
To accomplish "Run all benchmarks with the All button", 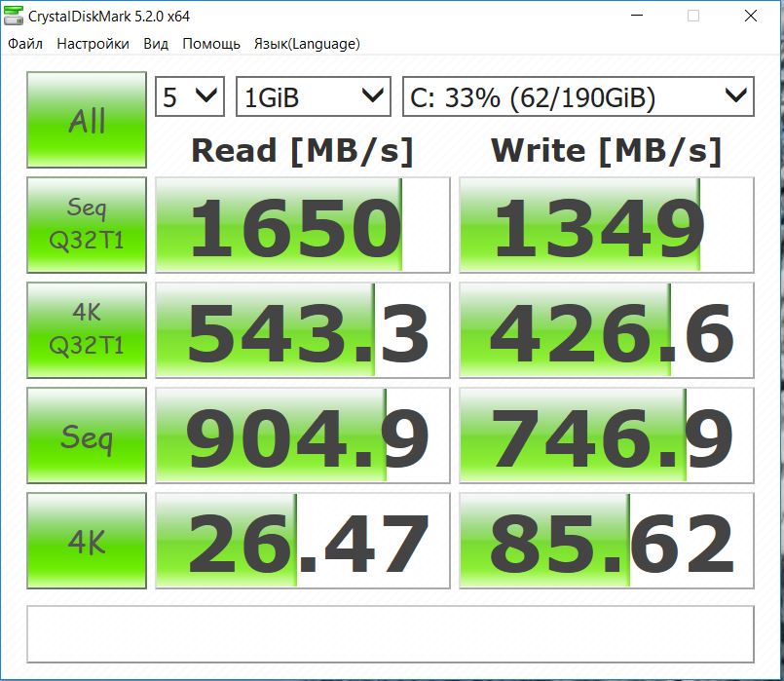I will click(87, 120).
